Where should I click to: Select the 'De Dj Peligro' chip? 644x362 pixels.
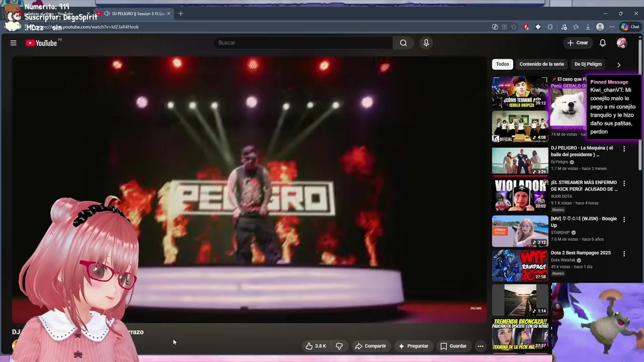(x=588, y=64)
